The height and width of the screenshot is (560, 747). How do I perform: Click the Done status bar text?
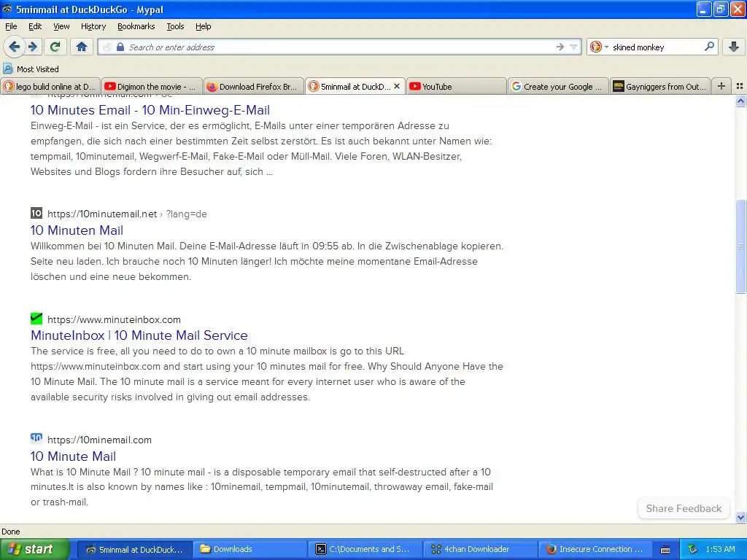10,532
